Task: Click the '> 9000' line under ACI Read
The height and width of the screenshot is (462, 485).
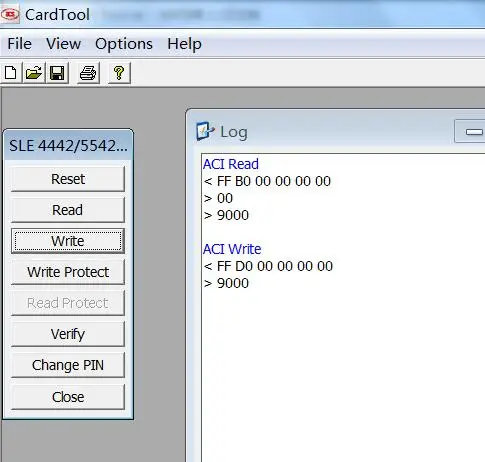Action: [226, 215]
